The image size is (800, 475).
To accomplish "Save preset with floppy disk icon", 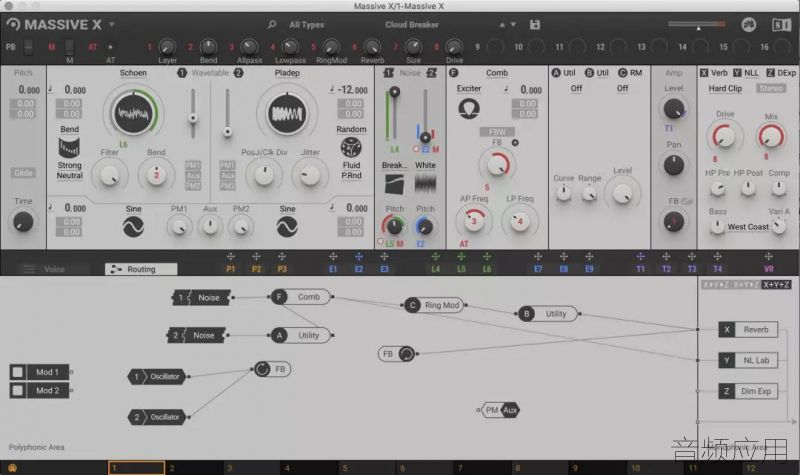I will pos(535,24).
